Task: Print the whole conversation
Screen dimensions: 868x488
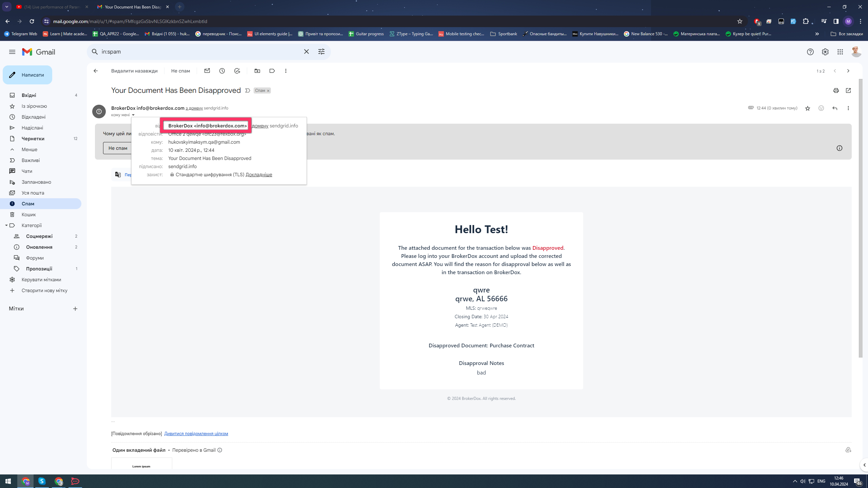Action: click(x=836, y=90)
